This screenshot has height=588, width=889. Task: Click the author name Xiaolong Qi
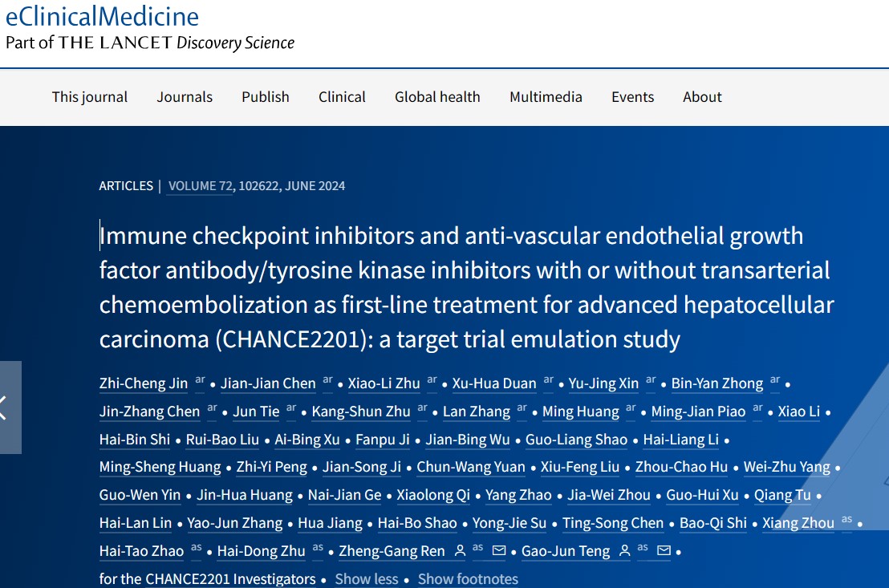(434, 495)
